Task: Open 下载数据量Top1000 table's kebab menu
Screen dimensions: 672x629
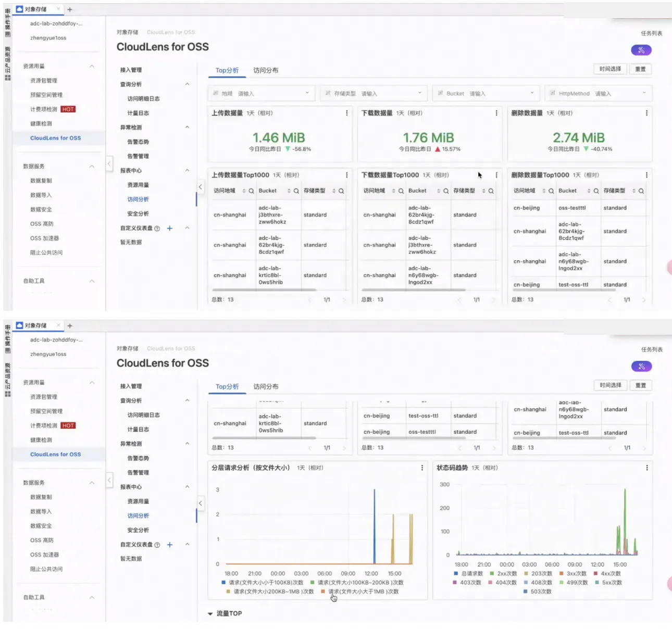Action: click(x=496, y=175)
